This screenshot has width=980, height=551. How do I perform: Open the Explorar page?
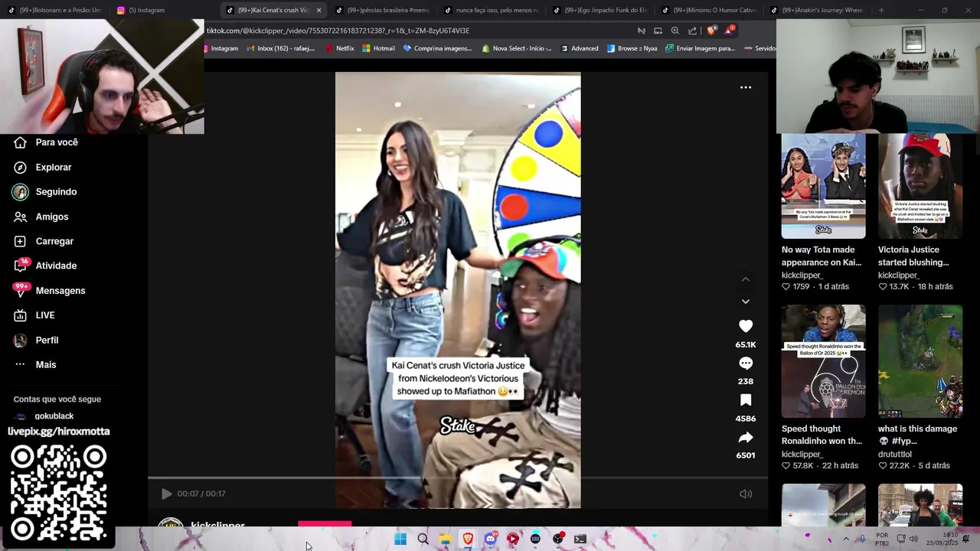[43, 167]
